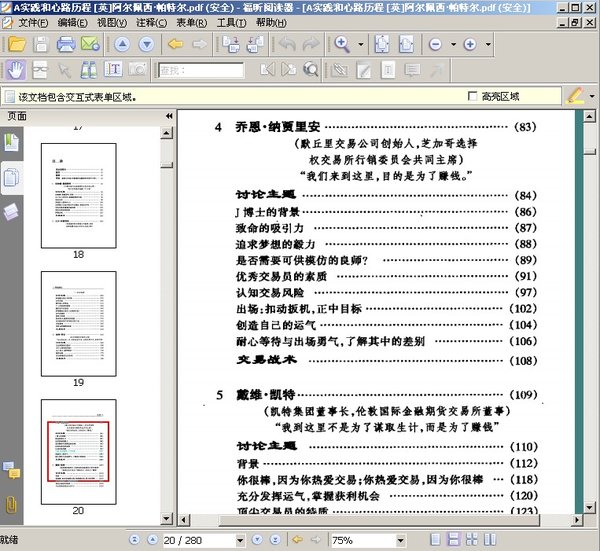This screenshot has height=551, width=600.
Task: Click the 查找 search input field
Action: click(201, 70)
